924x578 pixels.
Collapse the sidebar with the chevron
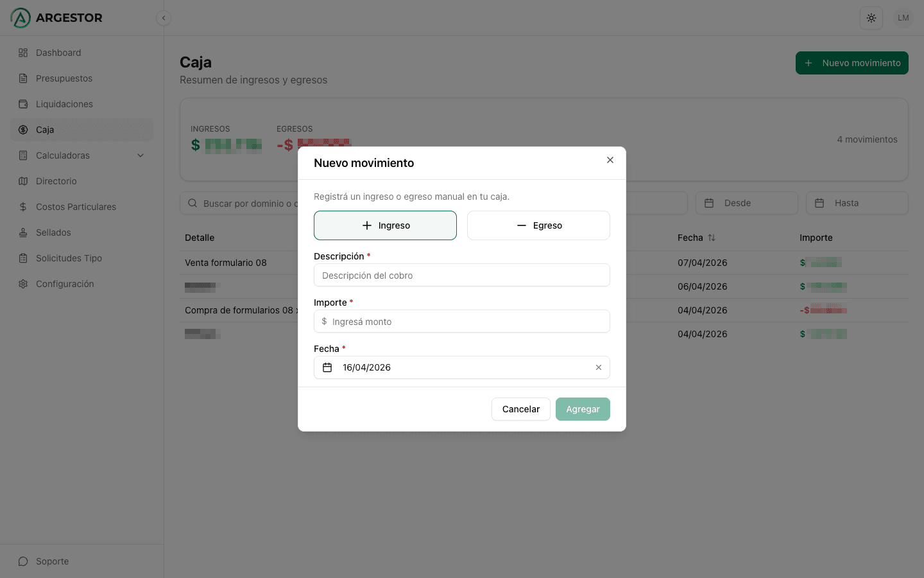[x=164, y=18]
